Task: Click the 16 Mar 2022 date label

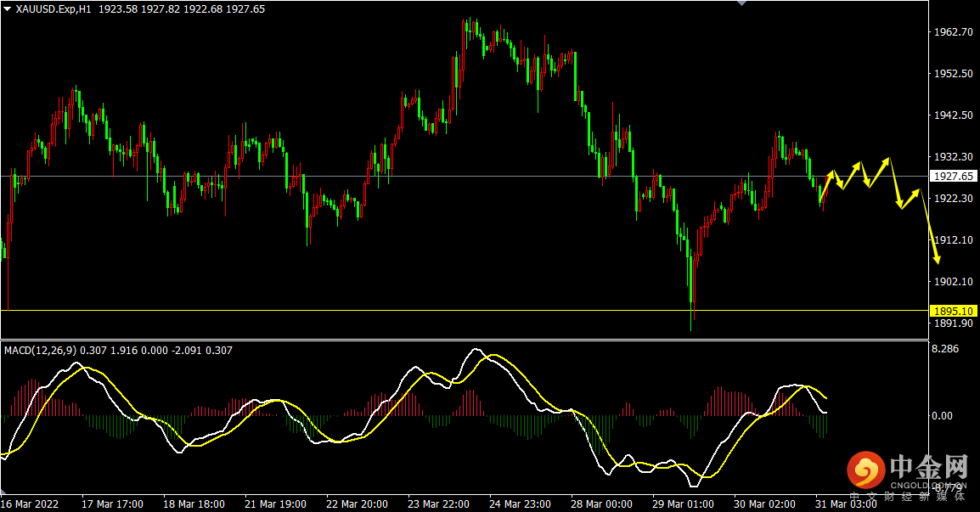Action: click(x=30, y=504)
